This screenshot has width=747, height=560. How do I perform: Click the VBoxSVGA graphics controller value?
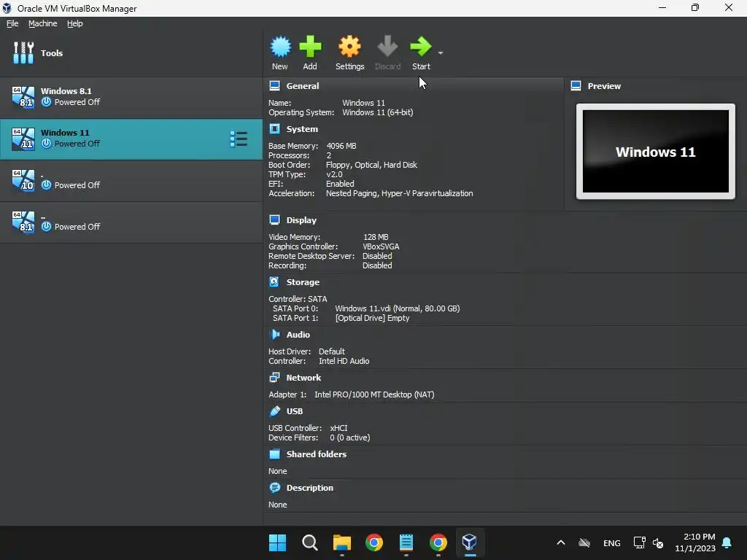[x=381, y=246]
